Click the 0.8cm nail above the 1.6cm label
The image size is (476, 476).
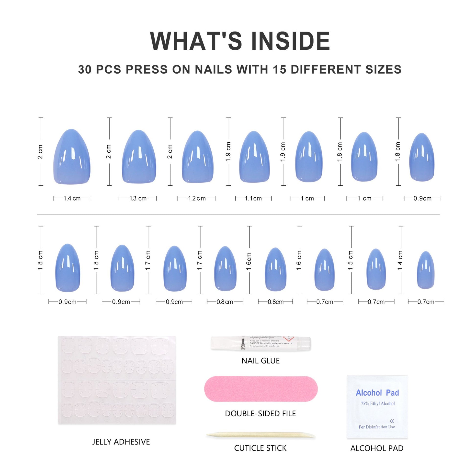(275, 269)
